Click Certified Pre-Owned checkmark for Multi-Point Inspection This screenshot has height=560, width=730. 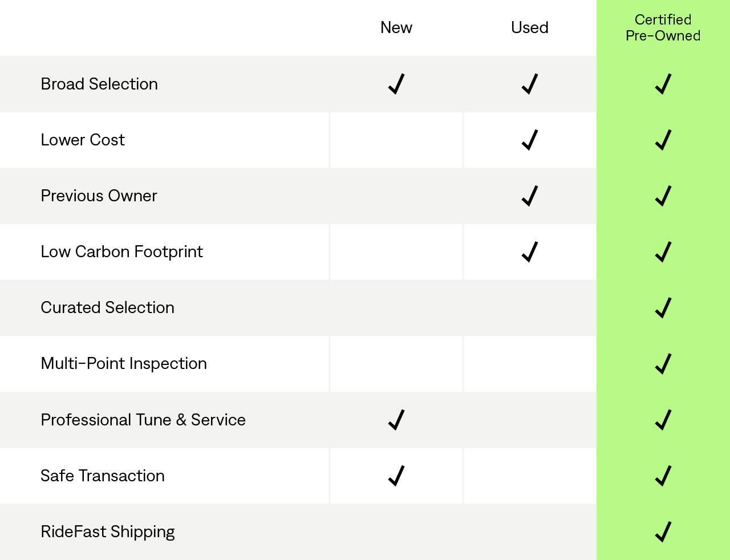[663, 363]
